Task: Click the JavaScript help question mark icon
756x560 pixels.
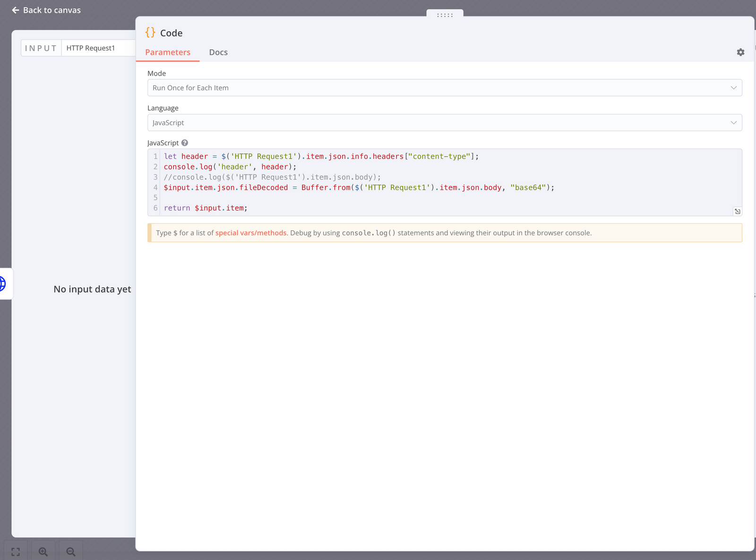Action: 185,143
